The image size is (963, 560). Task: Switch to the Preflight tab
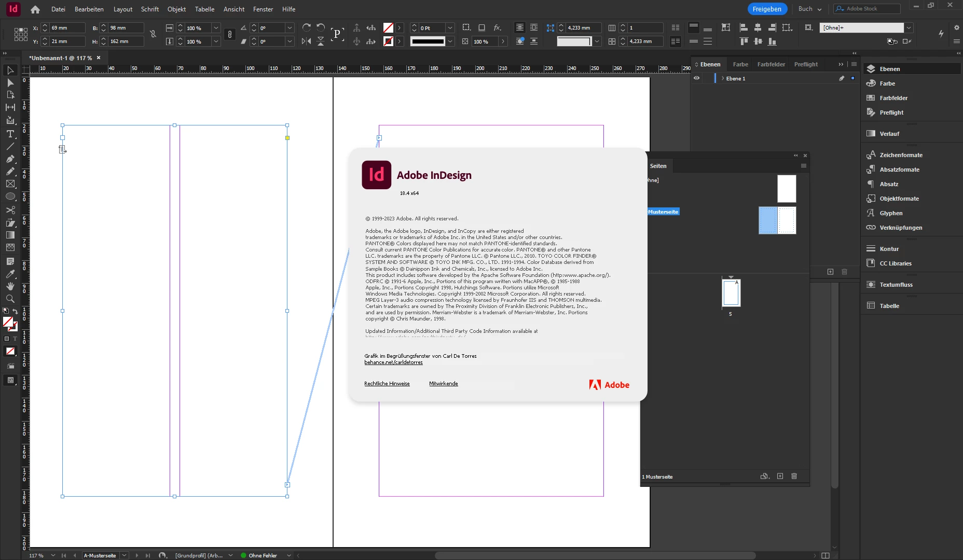pos(806,64)
